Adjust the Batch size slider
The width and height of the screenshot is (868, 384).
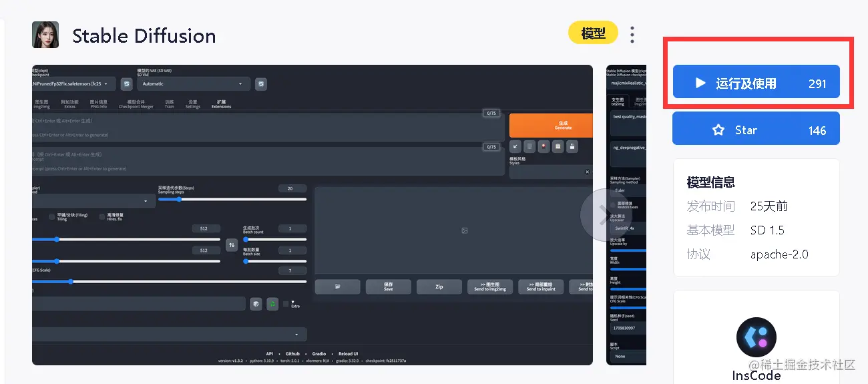click(275, 261)
